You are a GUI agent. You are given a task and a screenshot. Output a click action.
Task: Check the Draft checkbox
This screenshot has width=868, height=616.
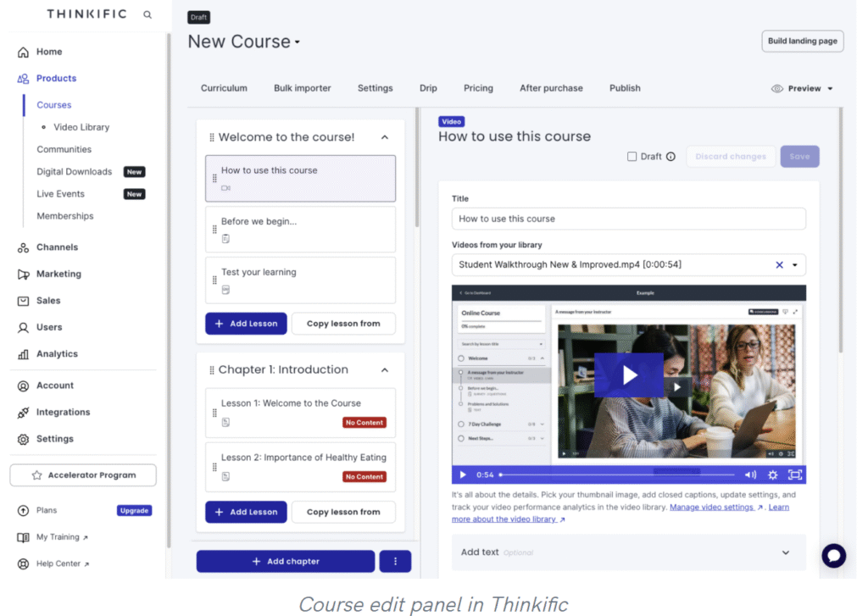(x=632, y=157)
